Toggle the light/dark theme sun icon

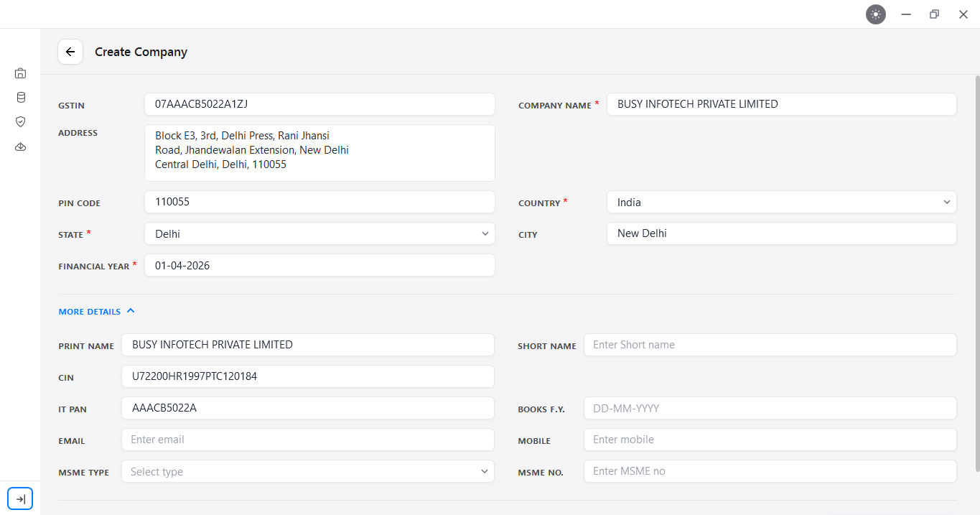(876, 14)
